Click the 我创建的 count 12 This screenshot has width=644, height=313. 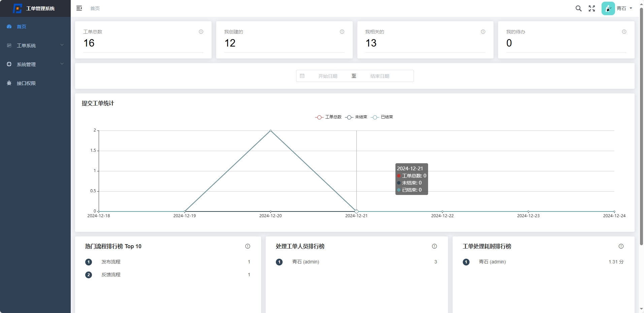(x=230, y=43)
